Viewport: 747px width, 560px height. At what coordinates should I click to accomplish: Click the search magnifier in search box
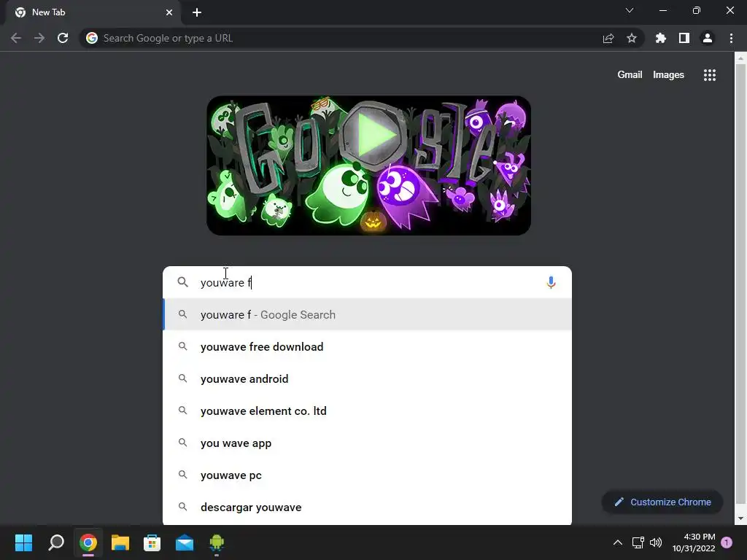pos(182,282)
